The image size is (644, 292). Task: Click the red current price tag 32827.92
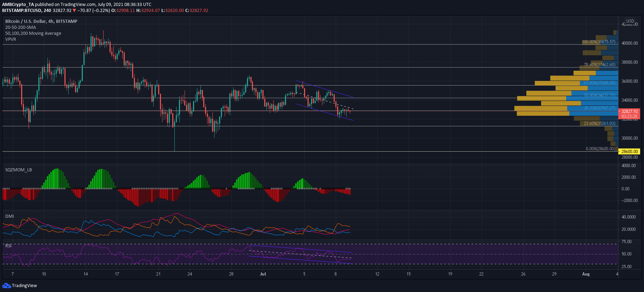(629, 111)
